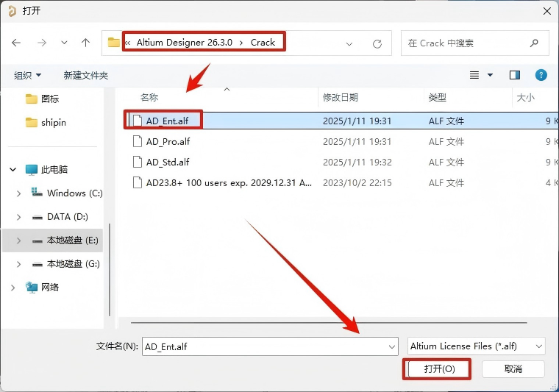Click 取消 button
Viewport: 559px width, 392px height.
[x=513, y=369]
